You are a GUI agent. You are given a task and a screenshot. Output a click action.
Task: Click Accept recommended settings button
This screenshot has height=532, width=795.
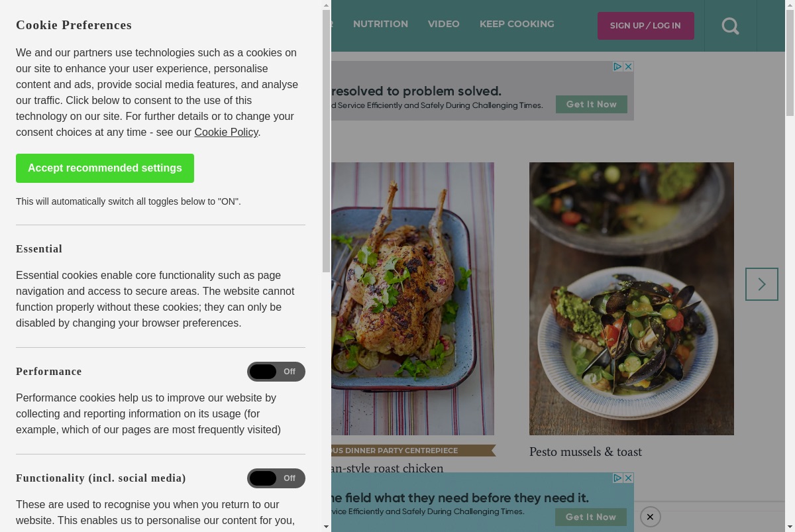105,168
